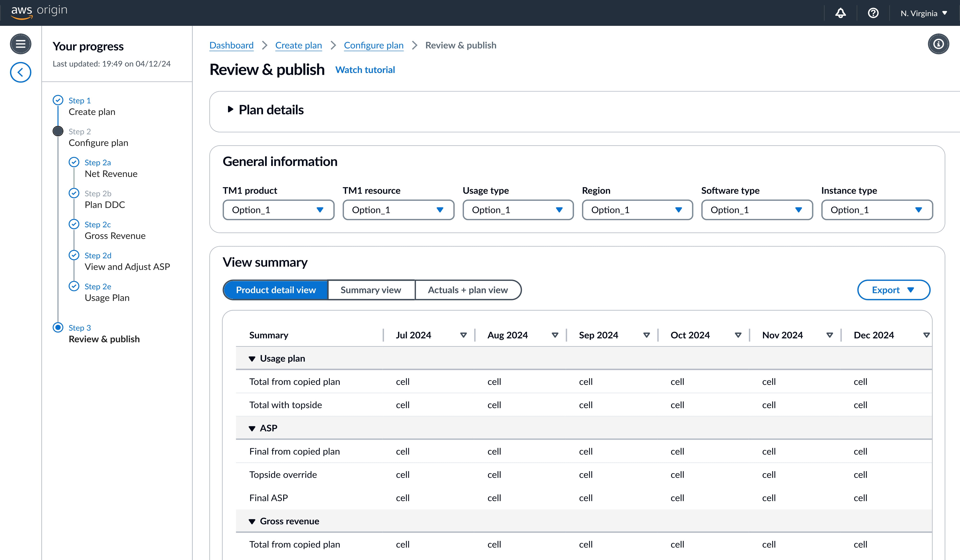Click Step 2a Net Revenue checkmark icon
The width and height of the screenshot is (960, 560).
[74, 162]
